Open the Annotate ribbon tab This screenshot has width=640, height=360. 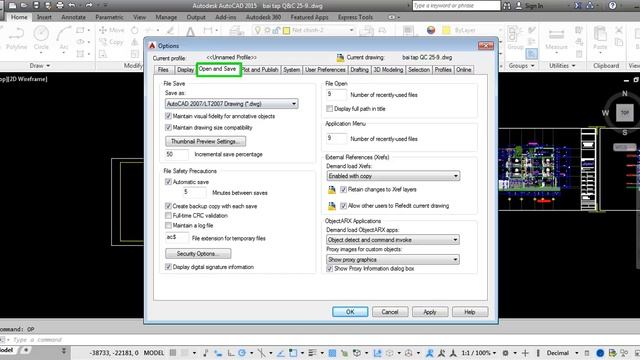73,17
